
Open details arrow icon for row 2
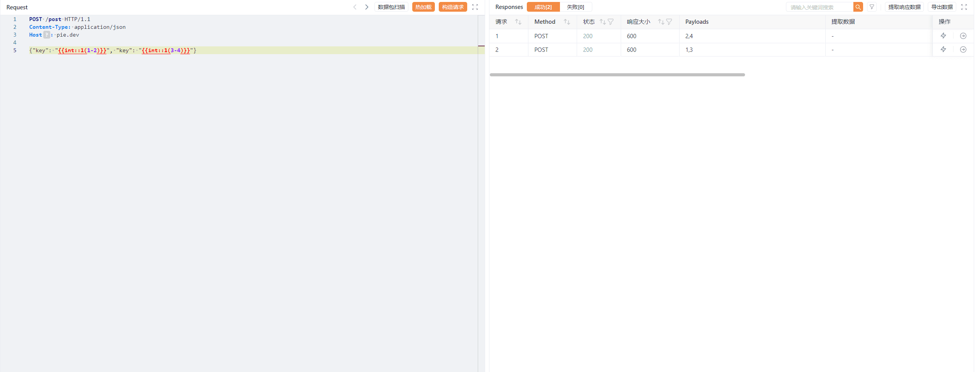pos(963,49)
